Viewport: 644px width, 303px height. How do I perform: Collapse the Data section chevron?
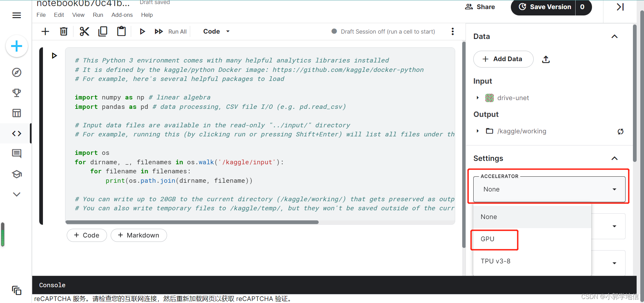coord(614,36)
